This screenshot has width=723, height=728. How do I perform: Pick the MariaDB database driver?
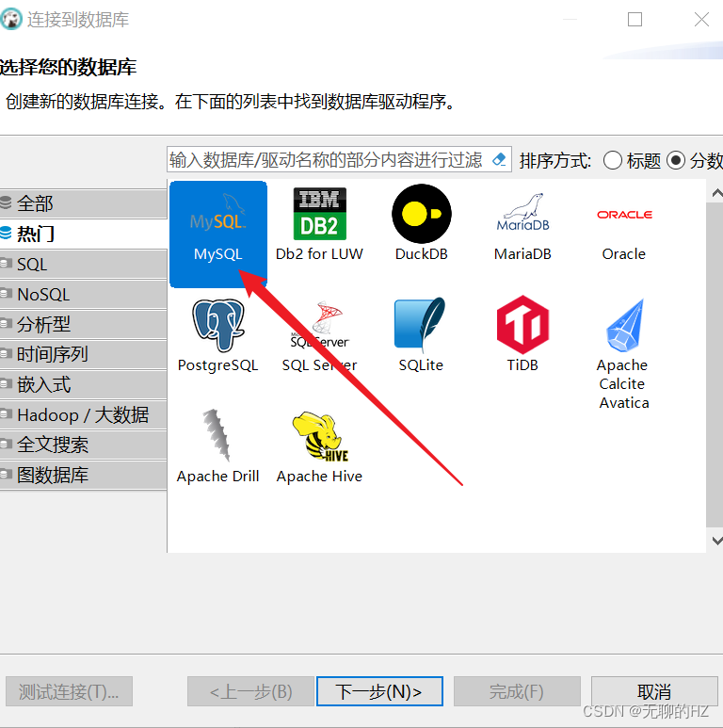point(522,225)
